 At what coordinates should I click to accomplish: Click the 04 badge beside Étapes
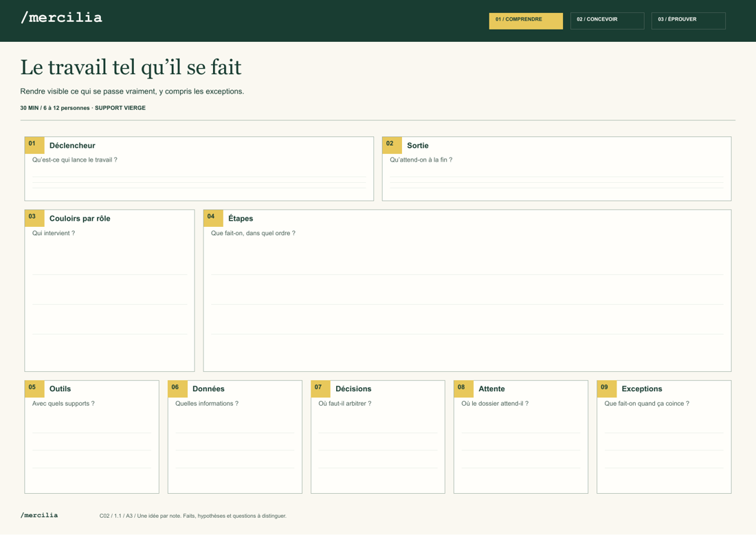coord(213,218)
